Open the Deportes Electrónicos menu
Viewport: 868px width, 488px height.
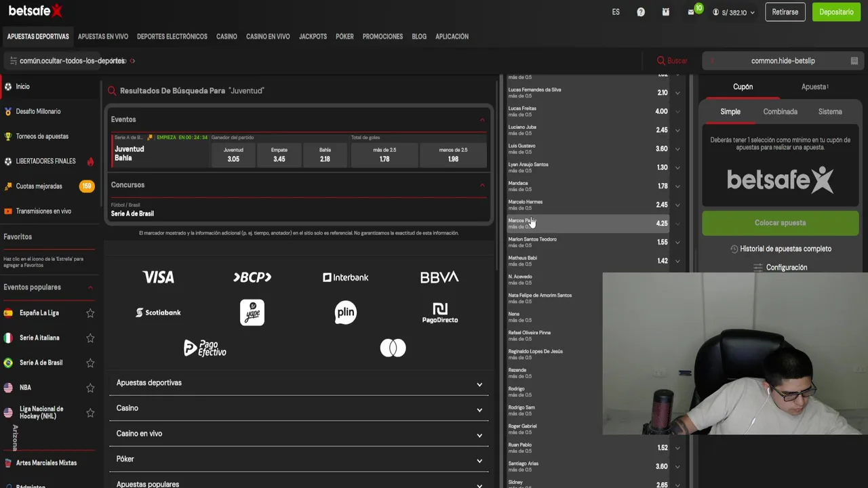point(172,37)
